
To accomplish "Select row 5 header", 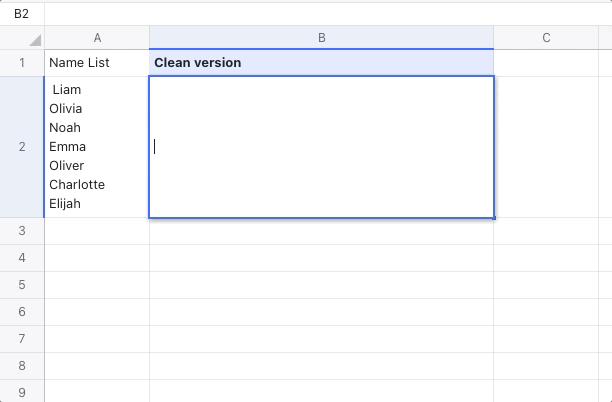I will (x=22, y=285).
